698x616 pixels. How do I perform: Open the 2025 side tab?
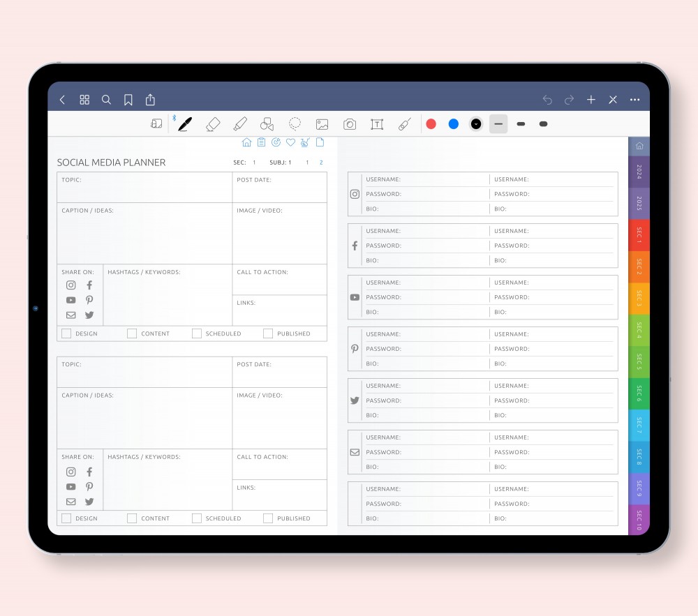639,203
